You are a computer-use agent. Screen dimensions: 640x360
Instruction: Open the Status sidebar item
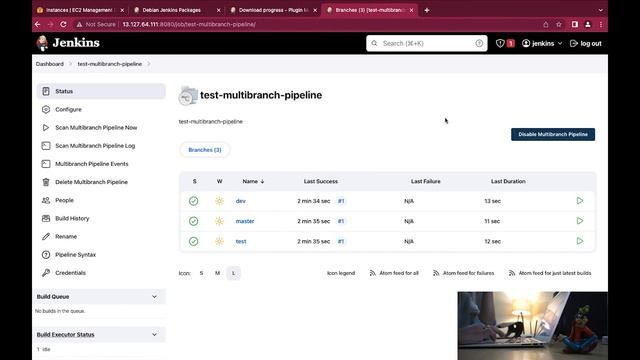pyautogui.click(x=101, y=91)
